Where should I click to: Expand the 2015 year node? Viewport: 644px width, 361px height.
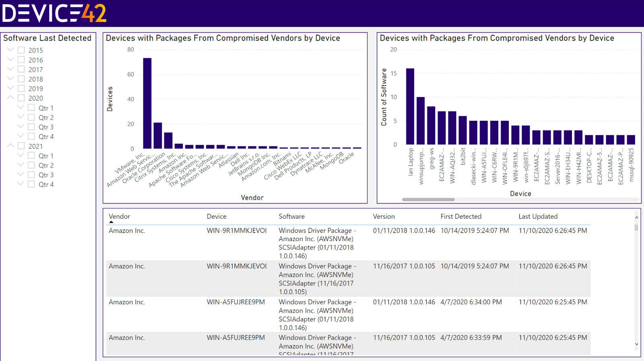10,50
